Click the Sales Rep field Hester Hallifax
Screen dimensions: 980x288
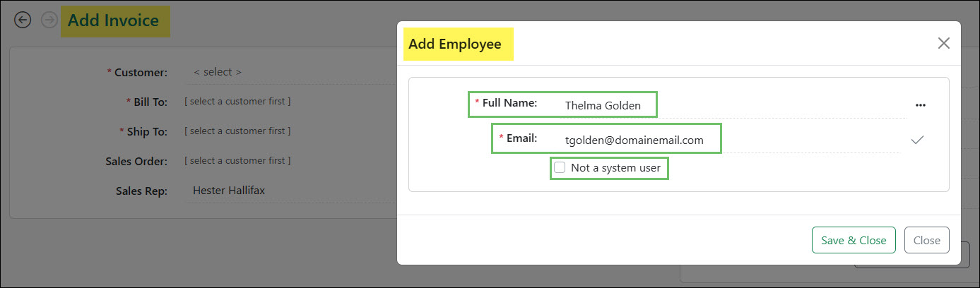[x=290, y=191]
